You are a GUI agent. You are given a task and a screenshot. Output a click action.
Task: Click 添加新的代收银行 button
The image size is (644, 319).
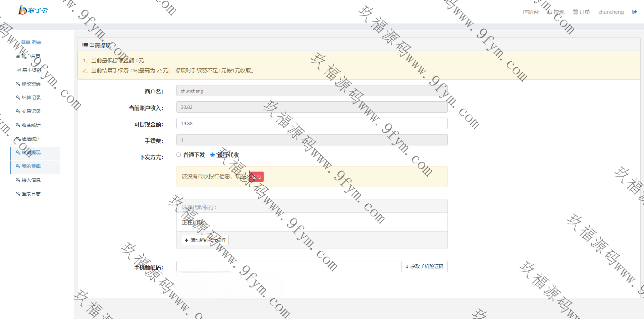coord(205,240)
